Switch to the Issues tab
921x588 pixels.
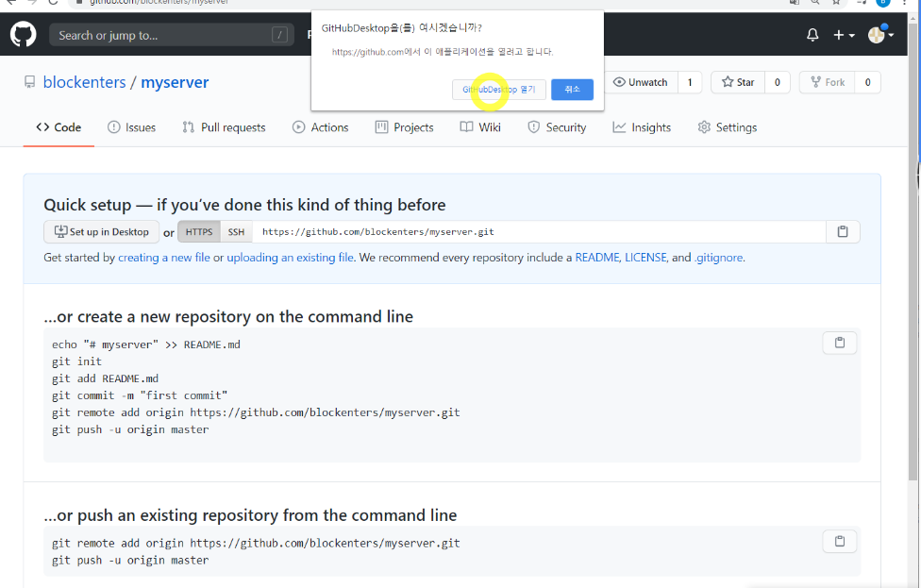(x=131, y=127)
